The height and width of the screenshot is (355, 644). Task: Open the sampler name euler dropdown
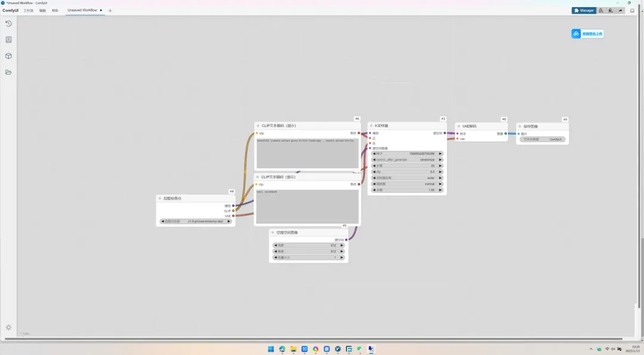(407, 177)
